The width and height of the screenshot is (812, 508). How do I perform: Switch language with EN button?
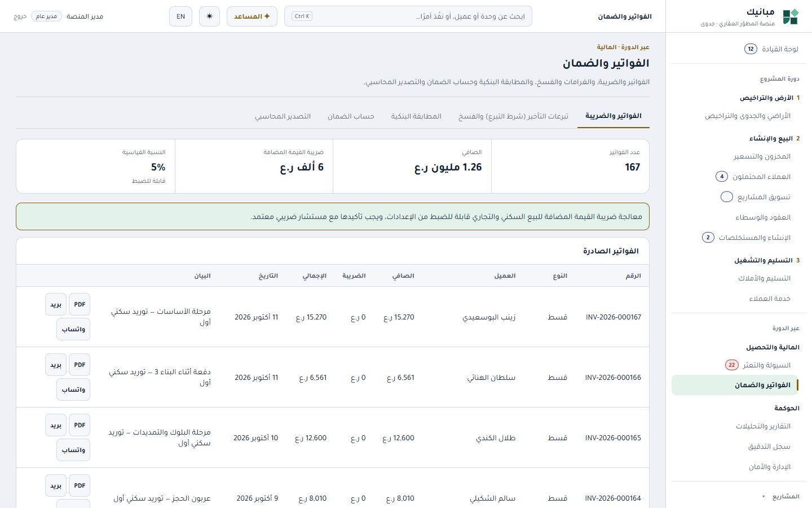[180, 16]
